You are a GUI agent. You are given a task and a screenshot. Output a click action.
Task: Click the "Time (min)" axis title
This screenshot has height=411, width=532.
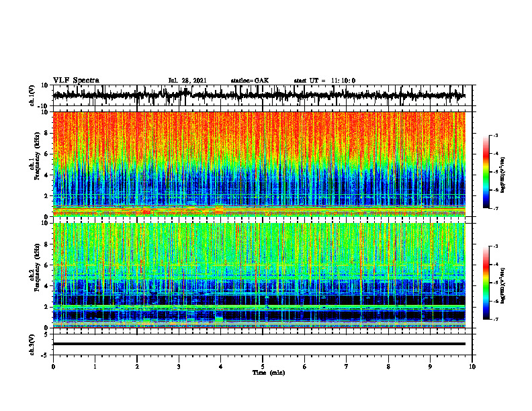click(269, 373)
